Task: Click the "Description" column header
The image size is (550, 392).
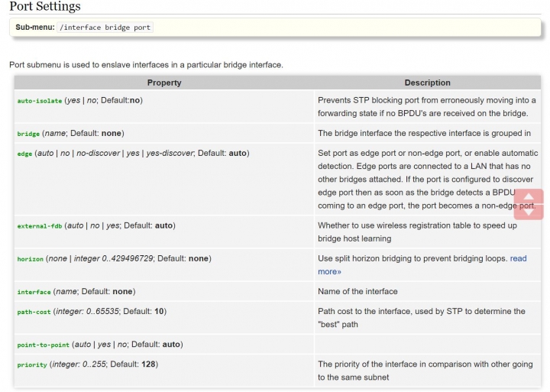Action: click(x=427, y=83)
